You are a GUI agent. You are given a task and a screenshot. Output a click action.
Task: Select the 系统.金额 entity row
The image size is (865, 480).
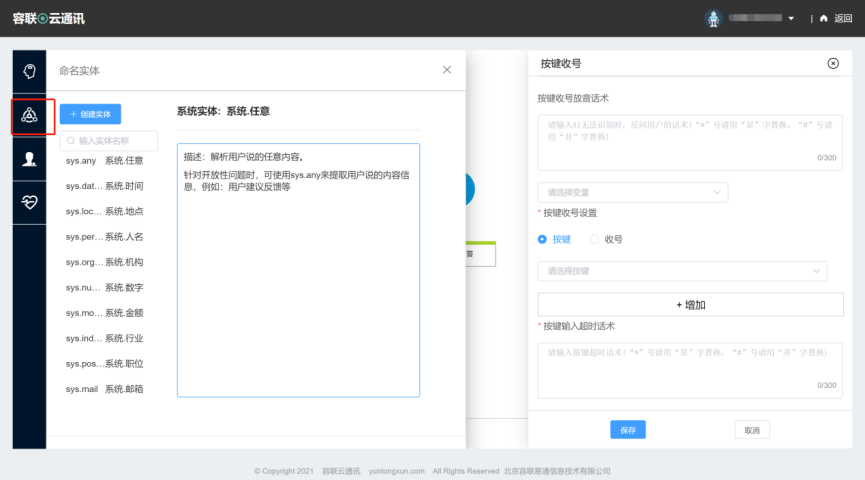[104, 313]
